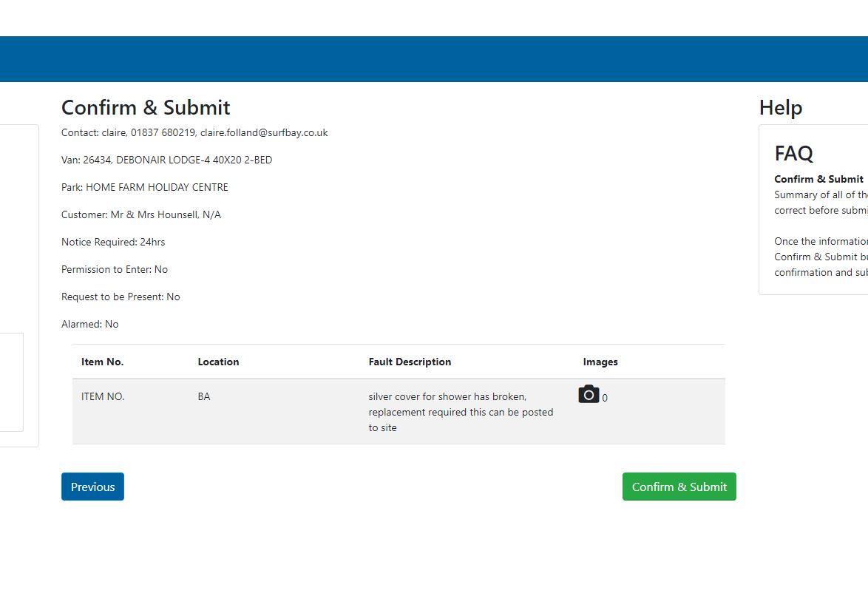Click the Contact details line with the email address
This screenshot has width=868, height=613.
click(x=194, y=133)
